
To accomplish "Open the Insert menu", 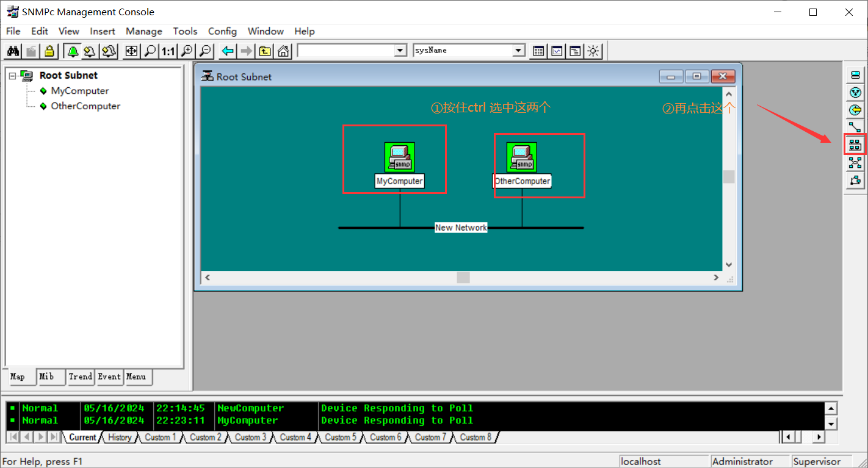I will (x=103, y=31).
